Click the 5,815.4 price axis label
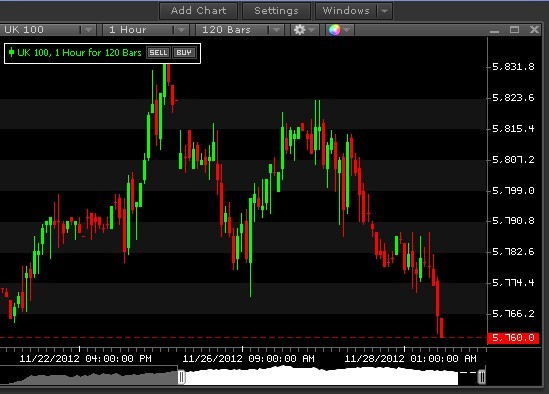Screen dimensions: 549x394 (513, 129)
